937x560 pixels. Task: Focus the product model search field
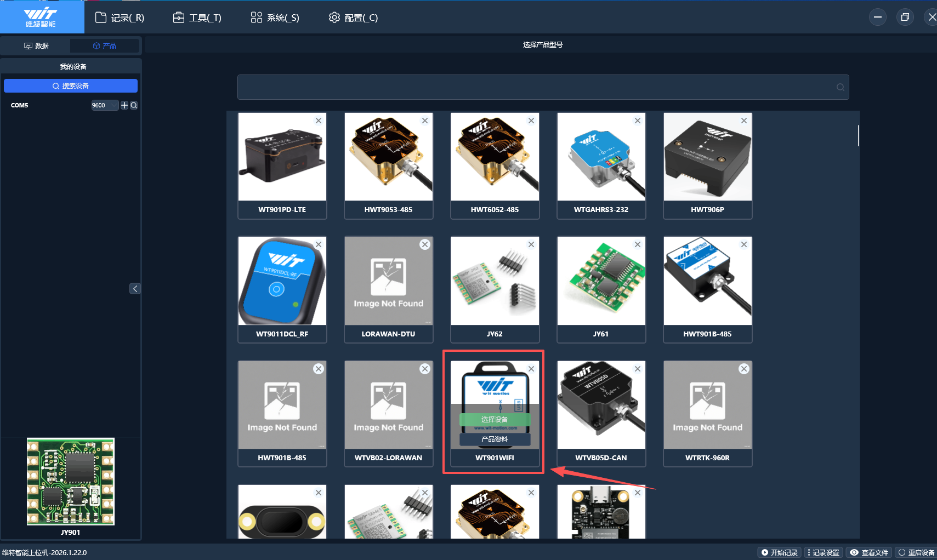coord(543,87)
